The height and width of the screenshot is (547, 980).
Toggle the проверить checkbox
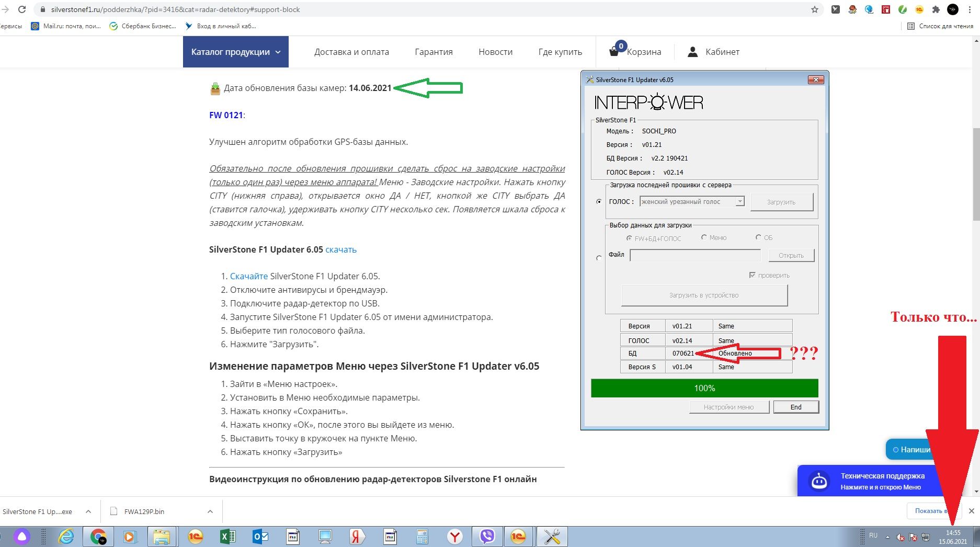point(752,275)
